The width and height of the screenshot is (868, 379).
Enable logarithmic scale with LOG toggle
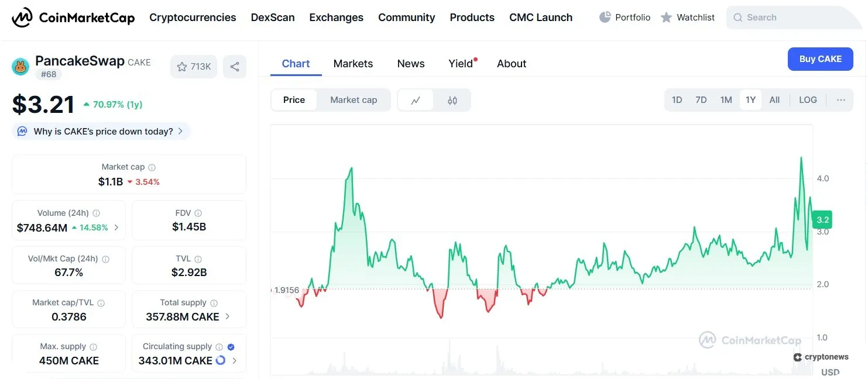pyautogui.click(x=808, y=100)
